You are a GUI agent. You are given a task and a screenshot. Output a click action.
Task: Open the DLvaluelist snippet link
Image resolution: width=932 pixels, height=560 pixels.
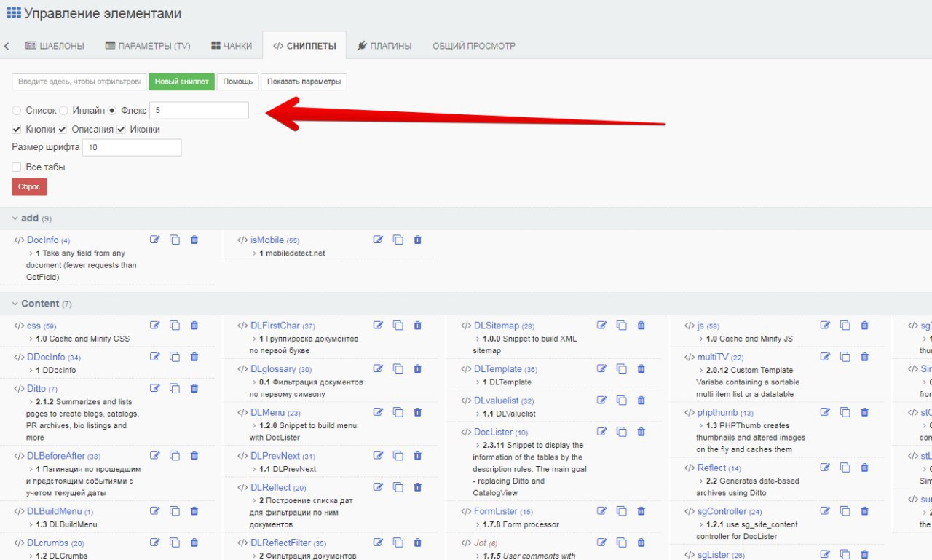[497, 401]
